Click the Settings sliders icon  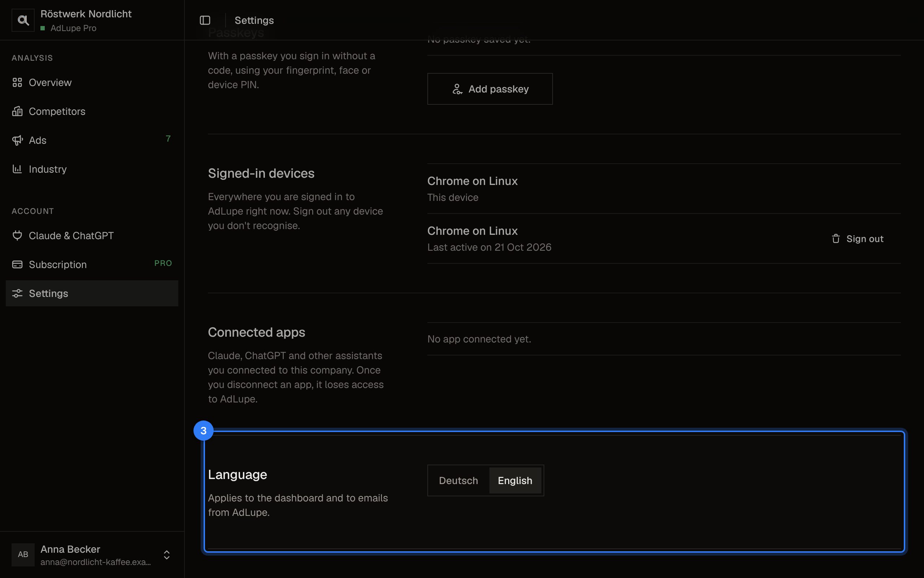[x=17, y=293]
